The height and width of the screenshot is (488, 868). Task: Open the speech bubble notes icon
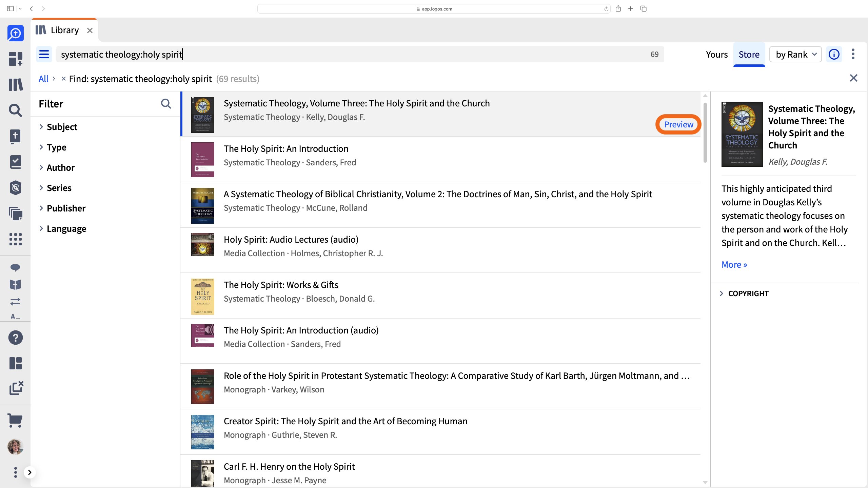point(15,267)
